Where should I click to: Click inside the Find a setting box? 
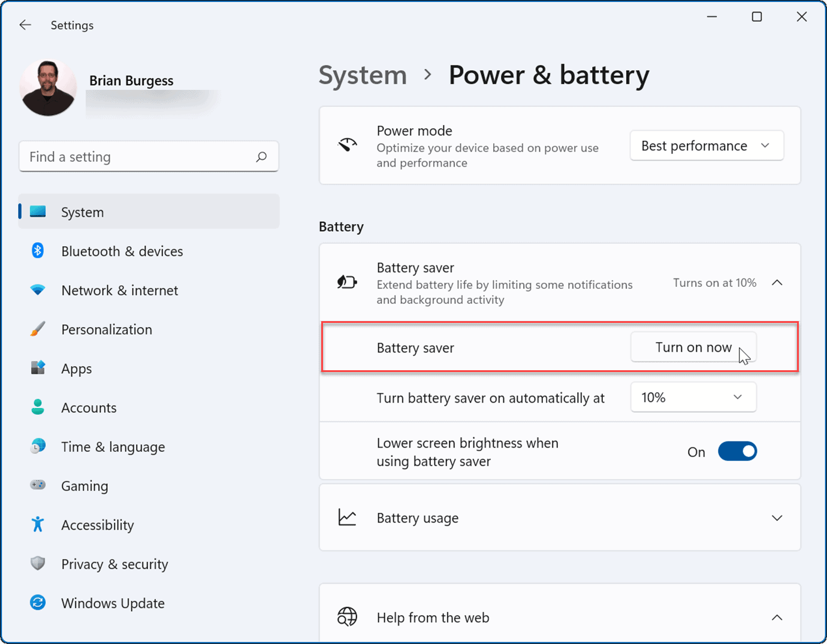[x=138, y=156]
